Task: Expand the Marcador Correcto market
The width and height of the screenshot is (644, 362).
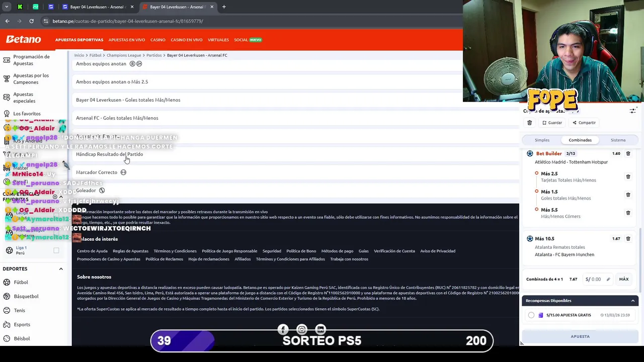Action: [295, 172]
